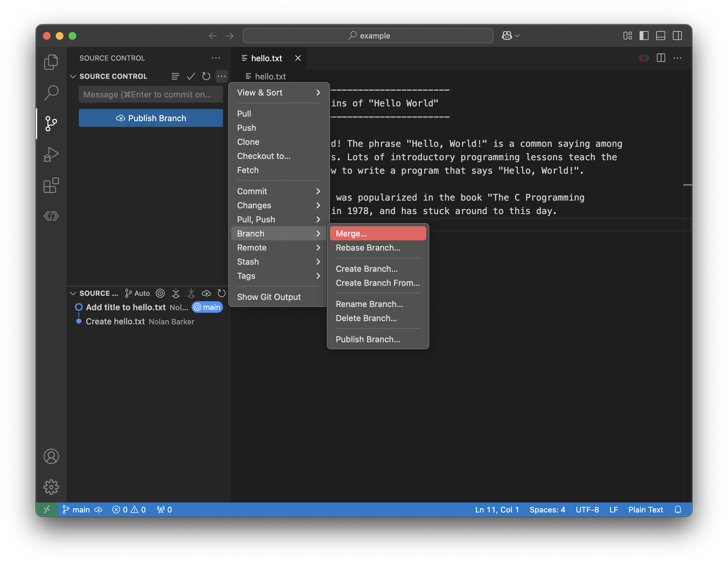
Task: Toggle the bottom panel
Action: [x=661, y=36]
